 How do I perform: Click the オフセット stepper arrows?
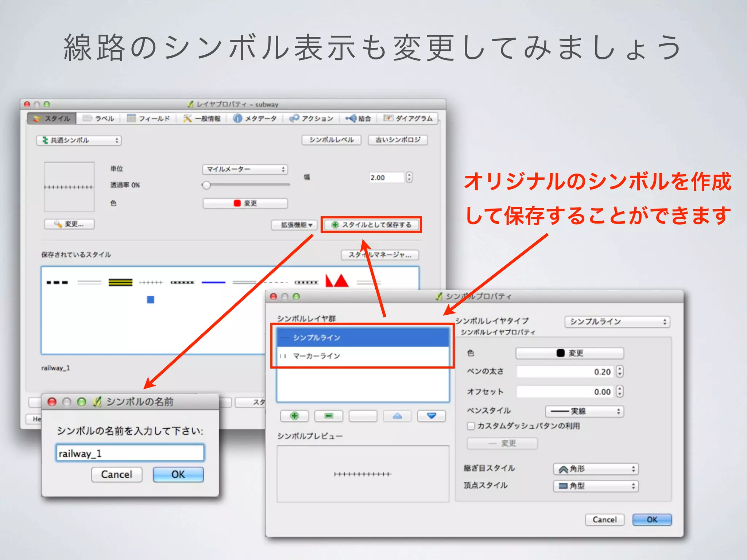coord(620,392)
